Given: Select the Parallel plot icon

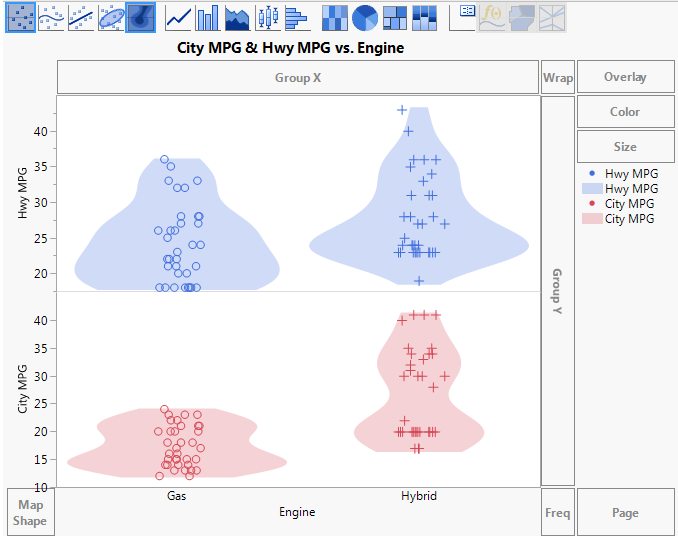Looking at the screenshot, I should pos(552,18).
